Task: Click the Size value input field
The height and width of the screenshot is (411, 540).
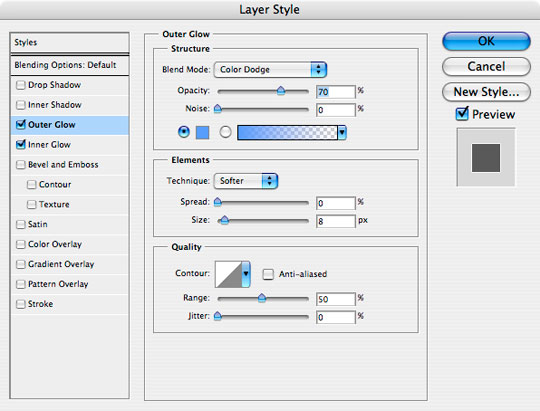Action: tap(335, 221)
